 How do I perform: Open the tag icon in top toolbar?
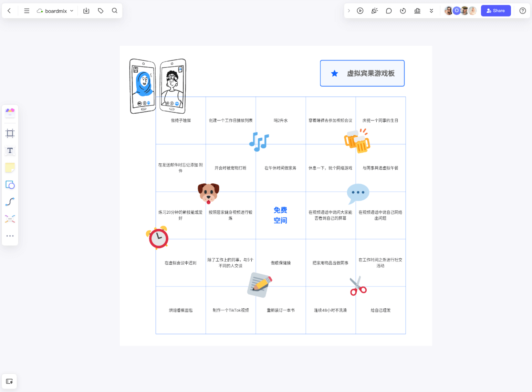[101, 11]
